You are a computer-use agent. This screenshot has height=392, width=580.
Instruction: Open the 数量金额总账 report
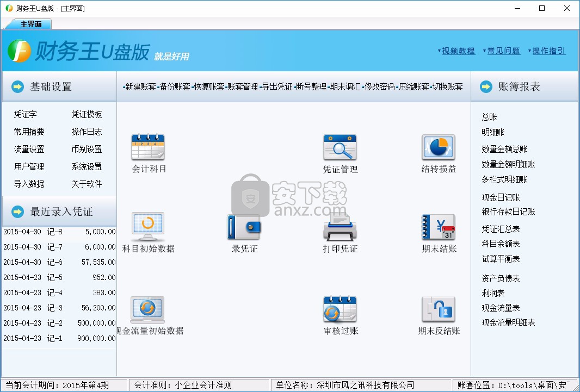click(504, 149)
